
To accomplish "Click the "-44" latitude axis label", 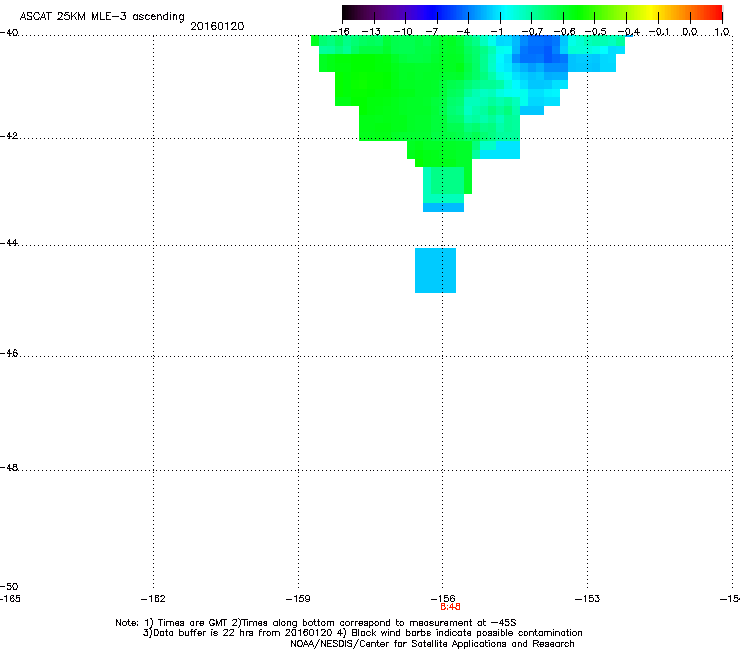I will [x=9, y=243].
